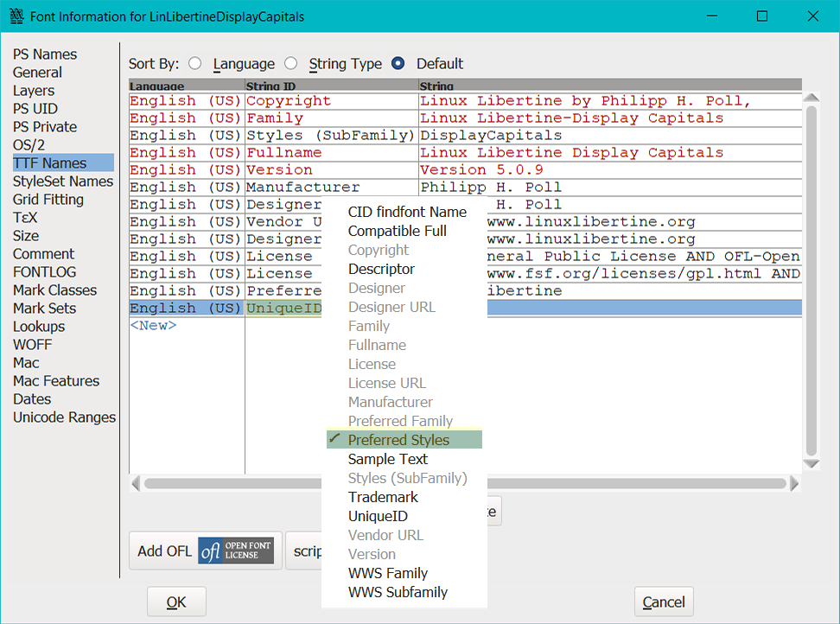The image size is (840, 624).
Task: Maximize the Font Information window
Action: [x=761, y=16]
